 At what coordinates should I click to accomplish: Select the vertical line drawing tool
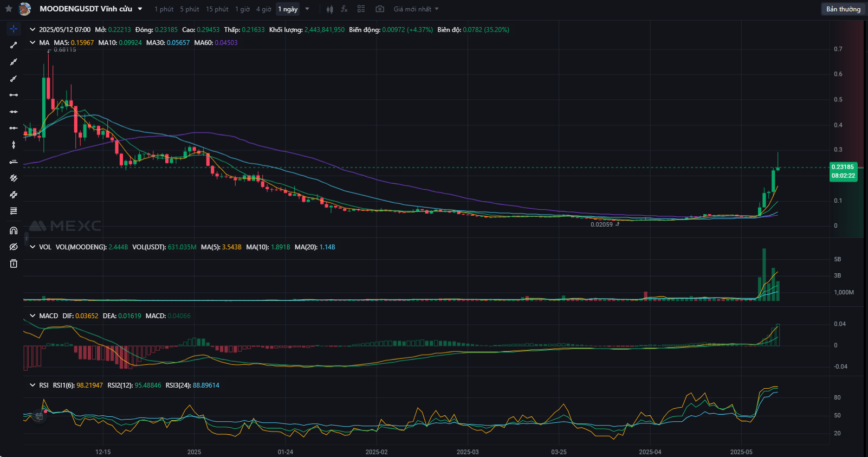pos(14,145)
